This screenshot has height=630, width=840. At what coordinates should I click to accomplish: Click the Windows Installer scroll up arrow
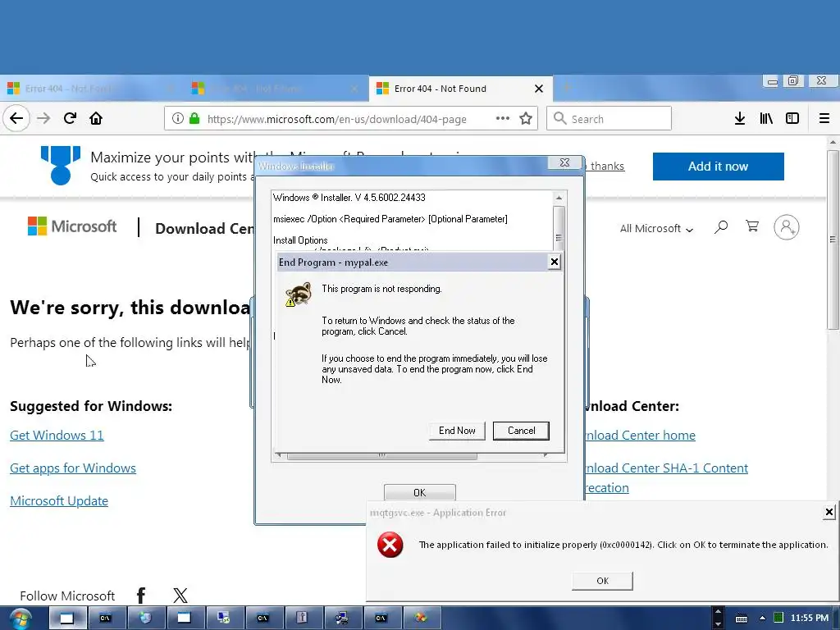[559, 198]
